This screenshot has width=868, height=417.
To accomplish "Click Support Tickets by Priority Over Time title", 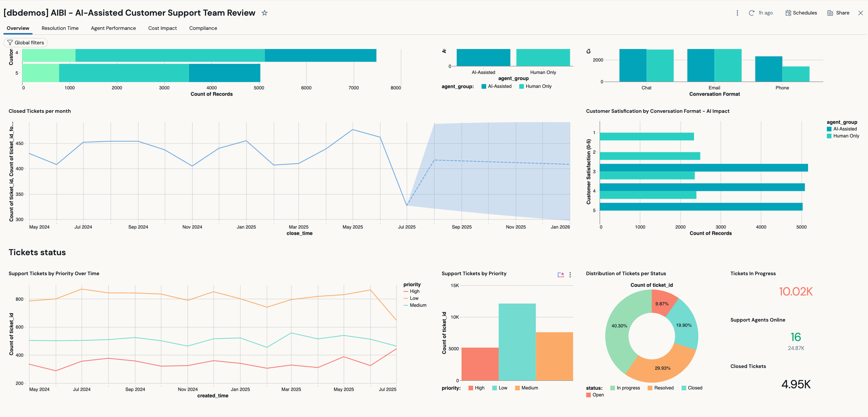I will click(54, 273).
